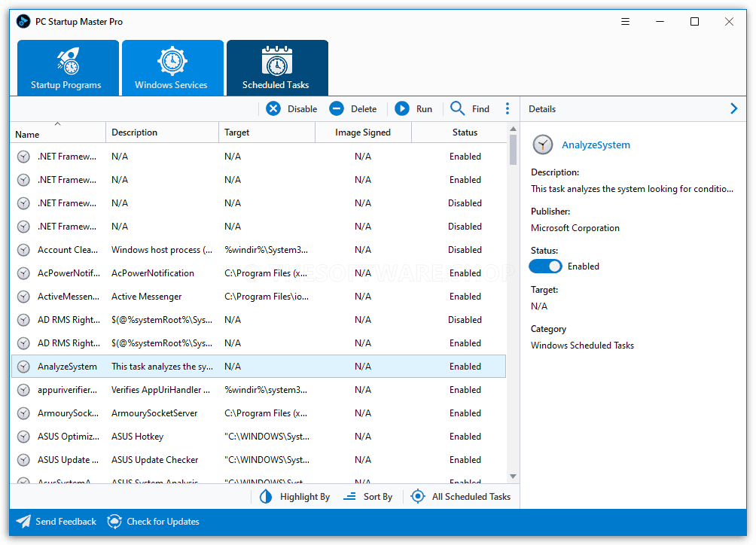Open the Sort By menu
The width and height of the screenshot is (756, 545).
[x=368, y=497]
